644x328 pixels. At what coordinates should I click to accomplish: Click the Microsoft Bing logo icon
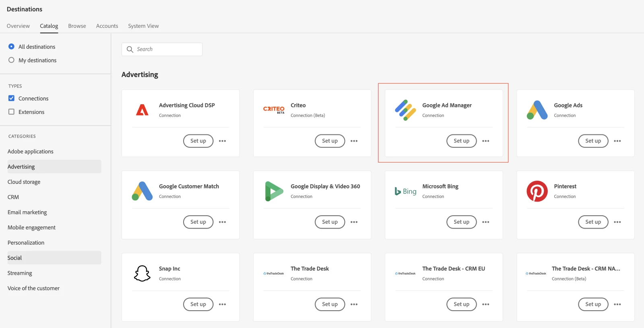[405, 191]
